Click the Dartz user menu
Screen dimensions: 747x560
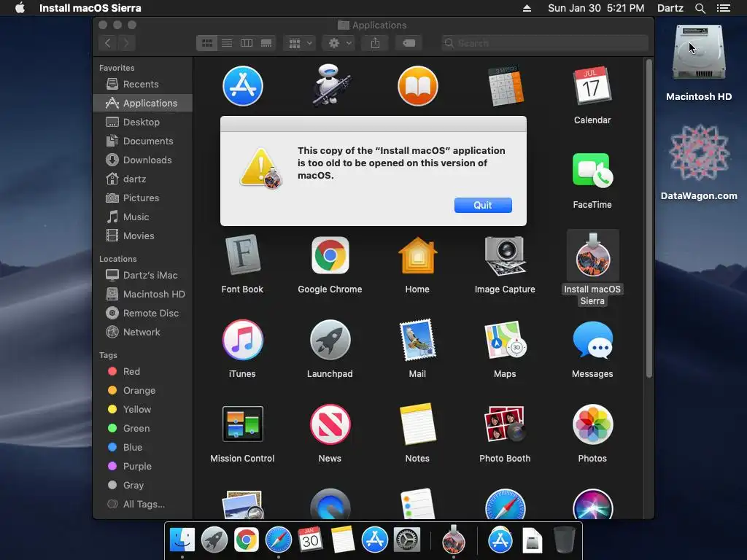(670, 8)
